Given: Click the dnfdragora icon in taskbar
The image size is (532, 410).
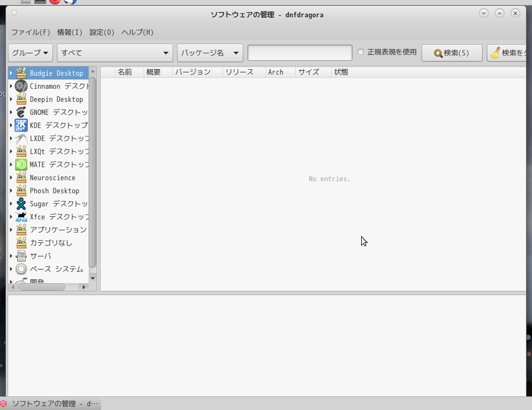Looking at the screenshot, I should point(3,403).
